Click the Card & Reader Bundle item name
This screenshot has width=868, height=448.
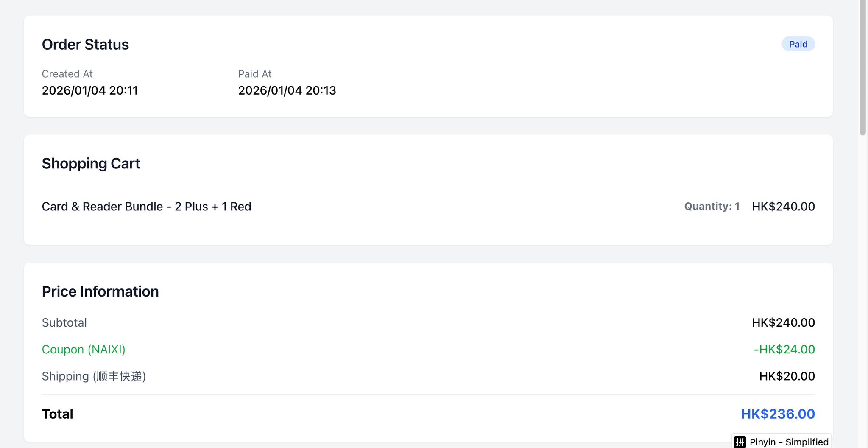coord(146,207)
